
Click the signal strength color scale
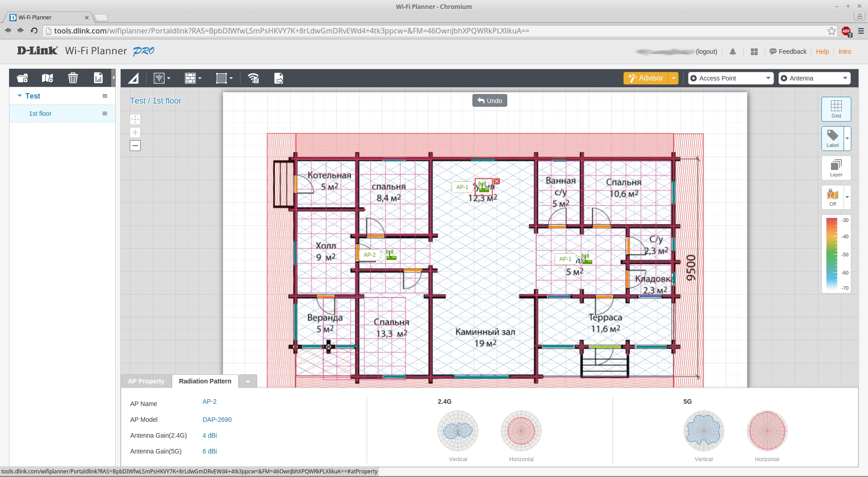[x=831, y=254]
